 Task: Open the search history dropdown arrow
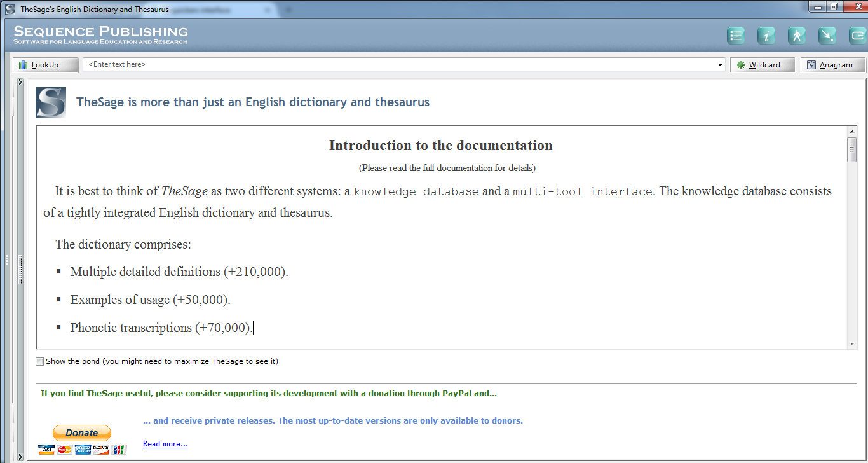tap(720, 65)
